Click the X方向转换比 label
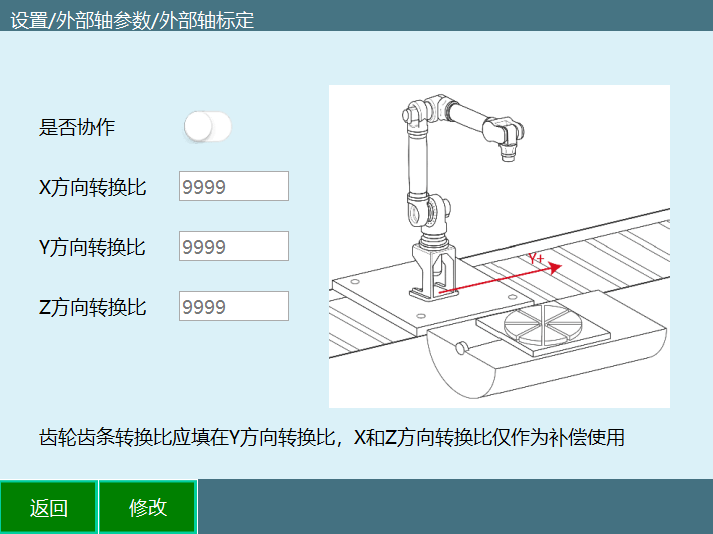 coord(92,187)
